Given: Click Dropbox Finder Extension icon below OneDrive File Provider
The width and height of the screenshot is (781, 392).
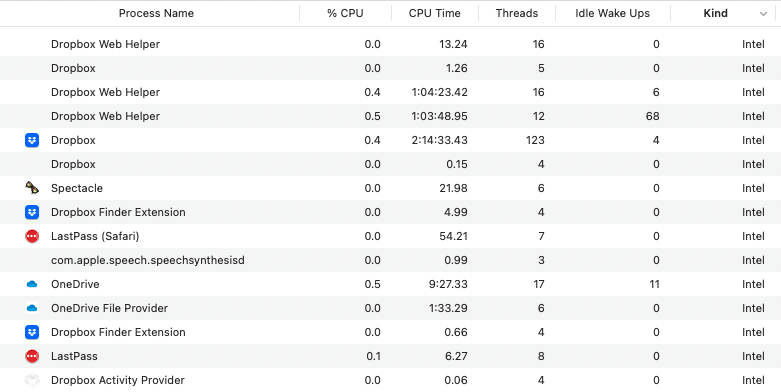Looking at the screenshot, I should tap(32, 332).
